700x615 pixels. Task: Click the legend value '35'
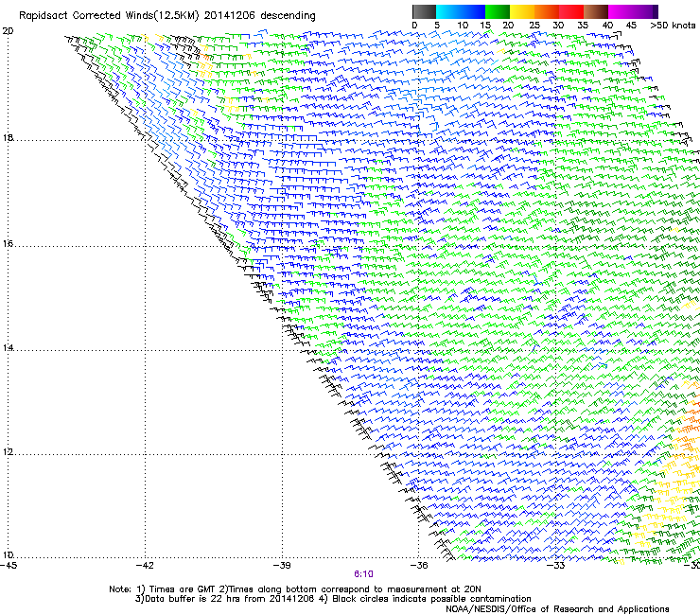tap(583, 26)
